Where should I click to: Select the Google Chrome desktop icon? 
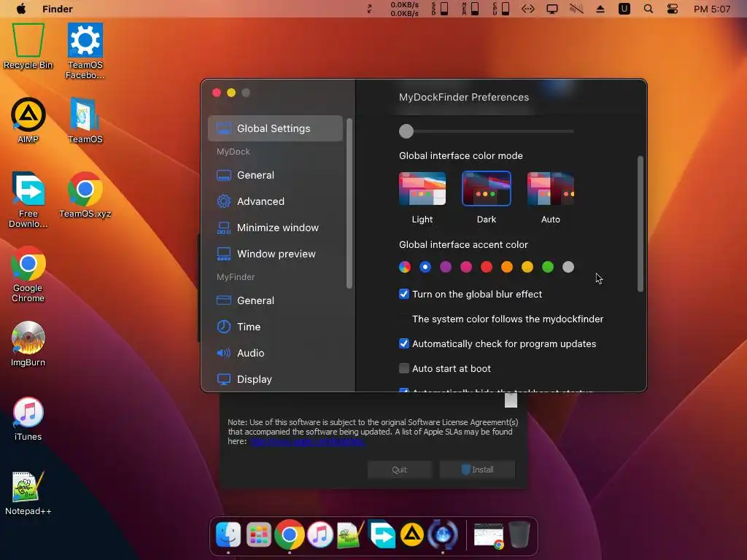28,274
